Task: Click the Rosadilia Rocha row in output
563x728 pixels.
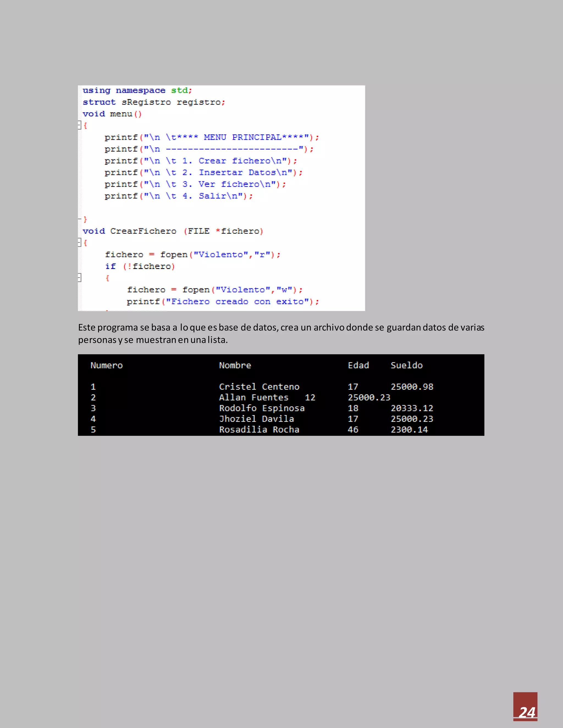Action: coord(259,429)
